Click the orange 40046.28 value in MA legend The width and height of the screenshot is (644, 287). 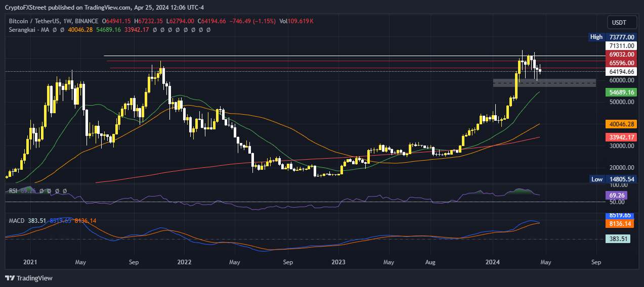point(80,30)
